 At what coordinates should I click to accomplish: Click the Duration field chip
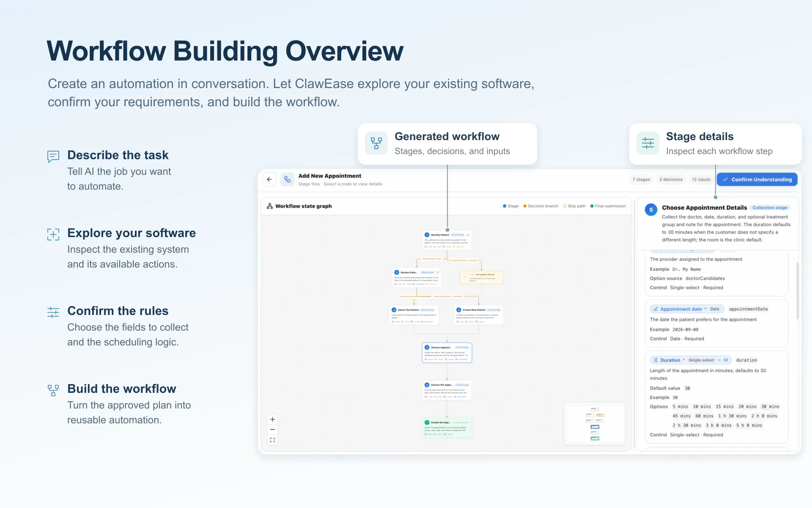690,360
